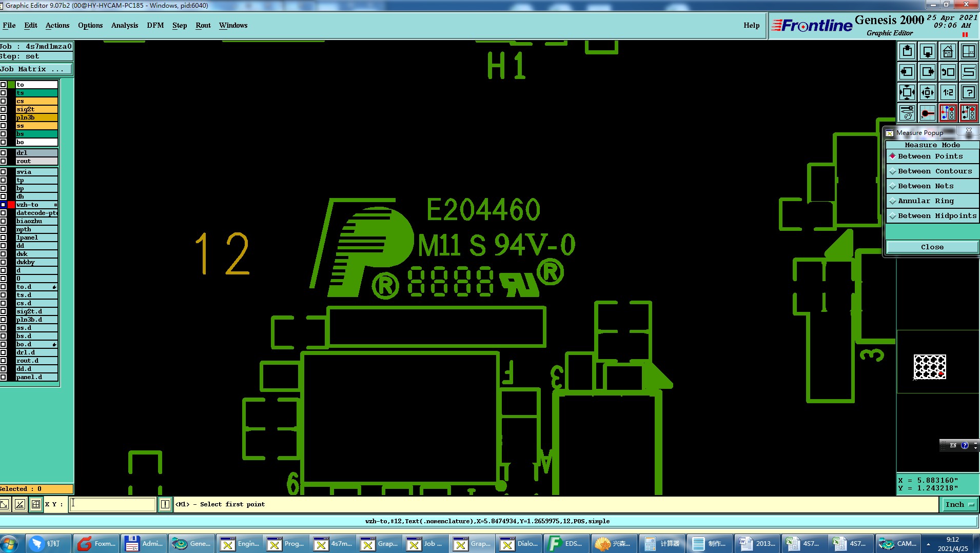Open the DFM menu
The height and width of the screenshot is (553, 980).
pos(155,25)
